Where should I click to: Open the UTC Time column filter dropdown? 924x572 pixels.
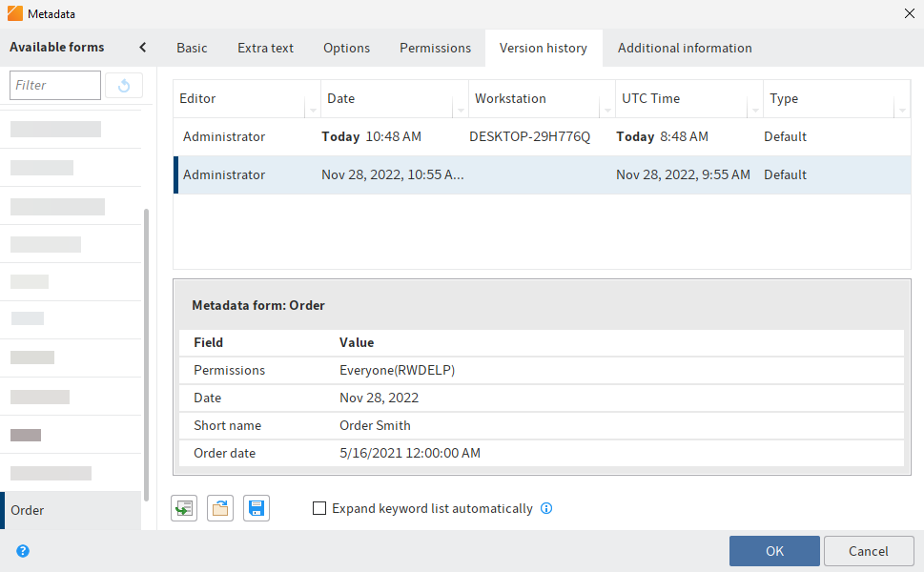point(755,111)
